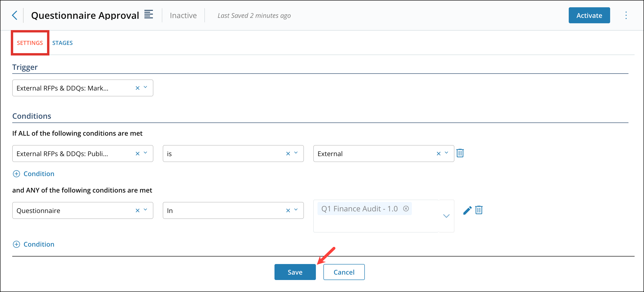Expand the questionnaire values multi-select chevron

pyautogui.click(x=446, y=216)
